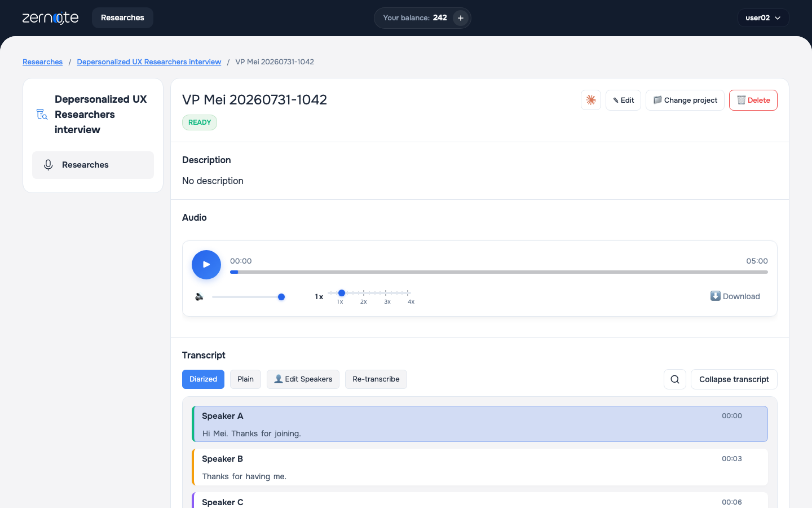Add funds with the balance plus icon

(461, 18)
